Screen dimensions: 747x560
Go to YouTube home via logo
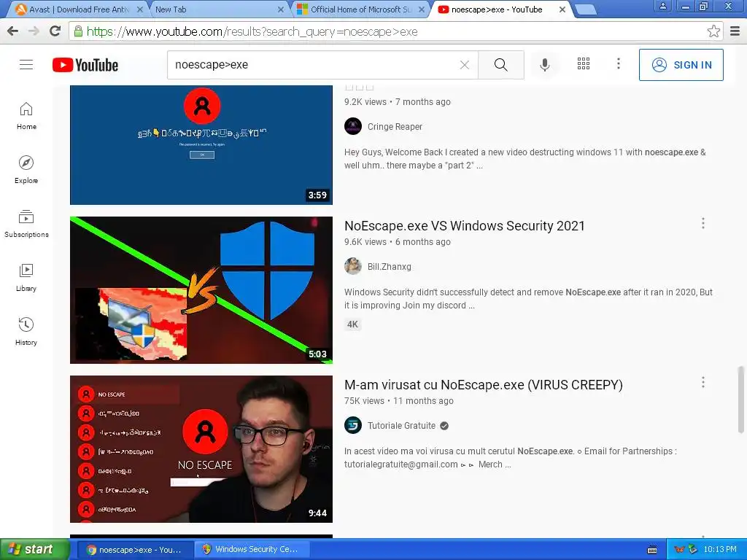(85, 65)
